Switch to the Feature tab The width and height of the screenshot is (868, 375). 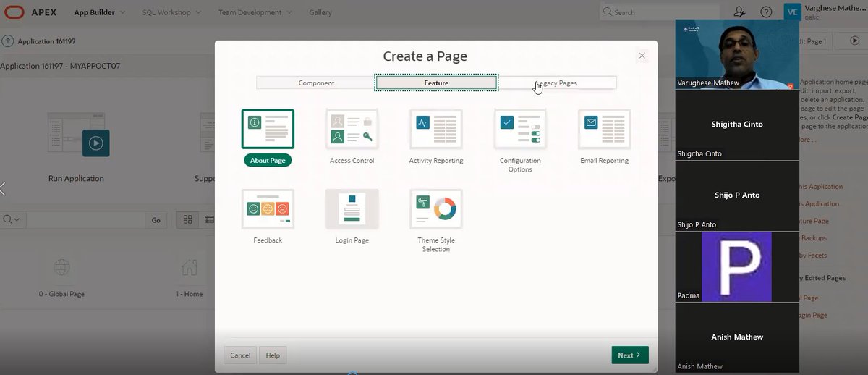436,83
